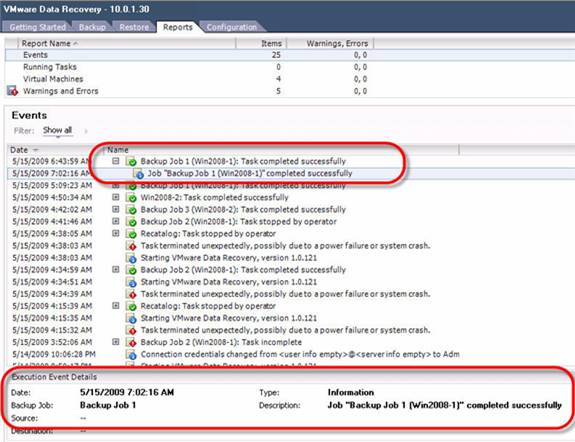
Task: Collapse the 6:43:59 AM Backup Job 1 event
Action: coord(116,161)
